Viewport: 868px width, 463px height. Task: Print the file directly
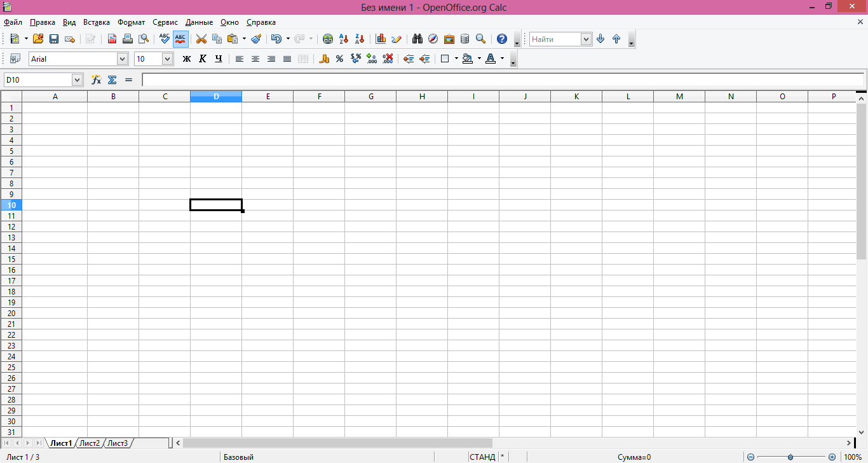point(128,39)
